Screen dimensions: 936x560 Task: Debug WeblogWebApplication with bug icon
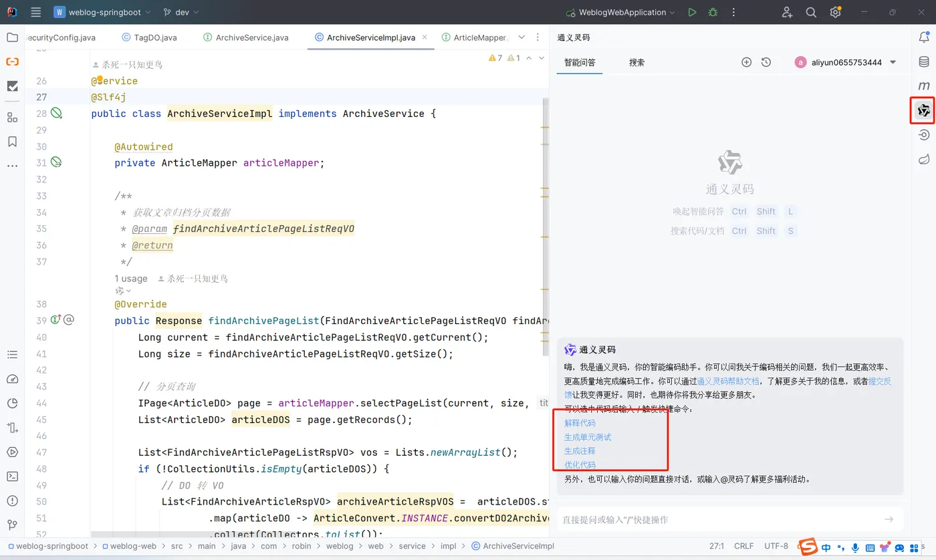[713, 12]
